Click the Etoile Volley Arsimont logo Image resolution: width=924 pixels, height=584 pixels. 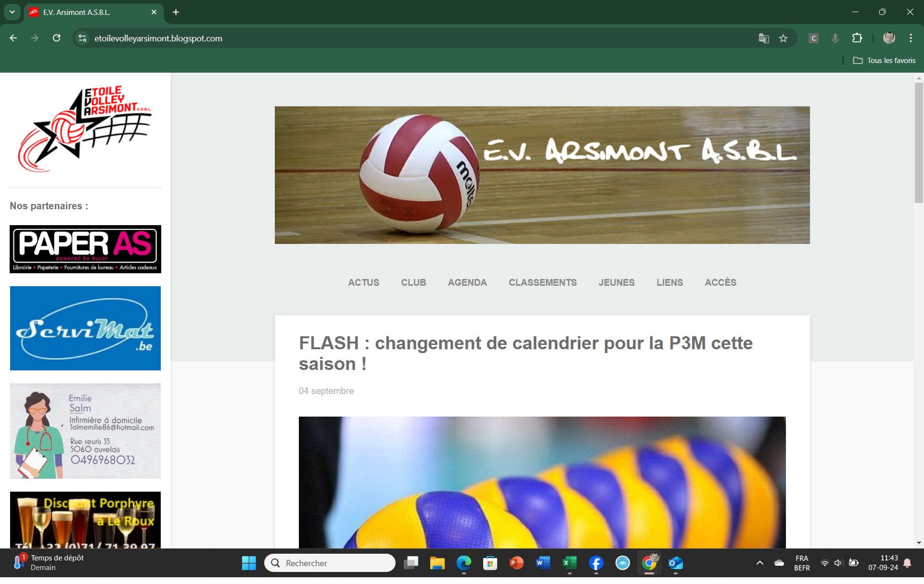(85, 128)
